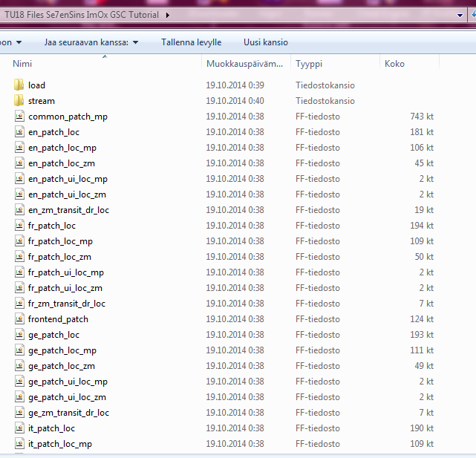The height and width of the screenshot is (458, 476).
Task: Click the en_patch_ui_loc_mp file name
Action: tap(68, 179)
